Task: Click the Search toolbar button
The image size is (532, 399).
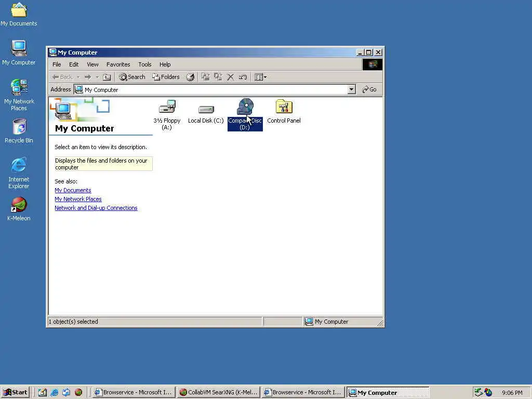Action: pos(132,77)
